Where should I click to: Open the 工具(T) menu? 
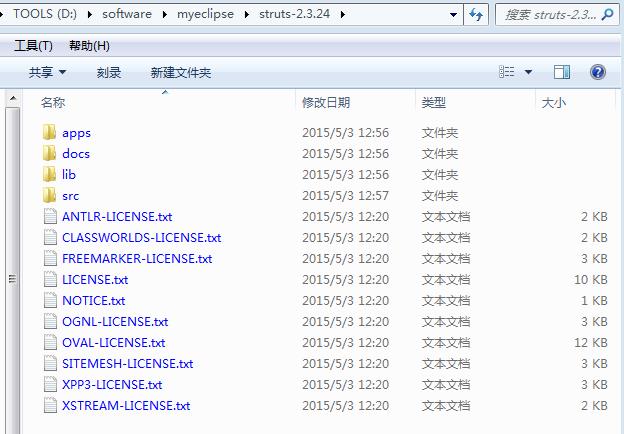tap(33, 46)
